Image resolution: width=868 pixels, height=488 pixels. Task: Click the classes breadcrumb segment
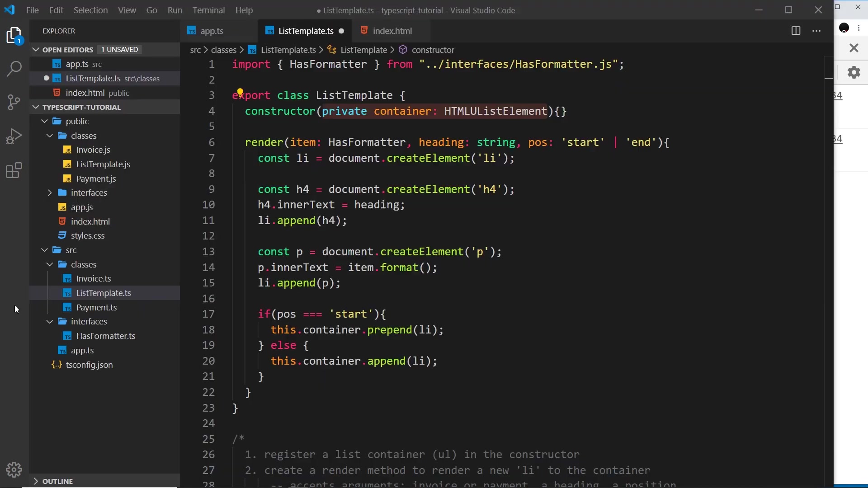(224, 50)
